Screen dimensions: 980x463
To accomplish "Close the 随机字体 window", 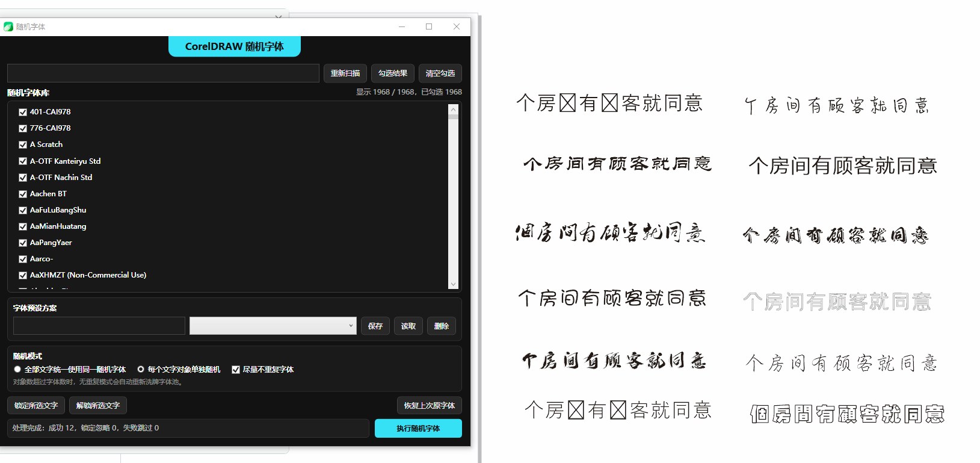I will point(457,26).
